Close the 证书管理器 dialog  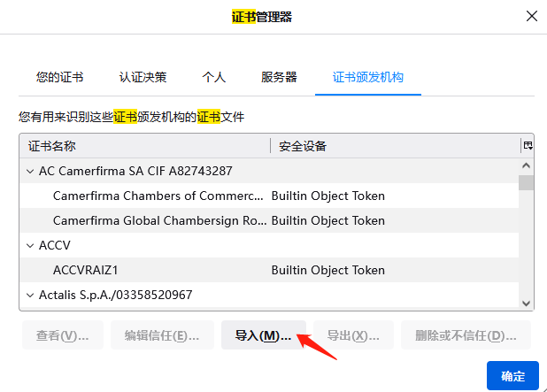pyautogui.click(x=532, y=16)
